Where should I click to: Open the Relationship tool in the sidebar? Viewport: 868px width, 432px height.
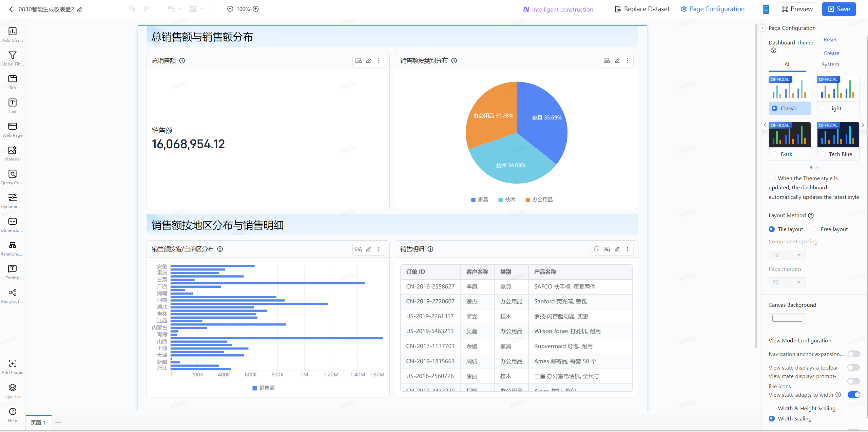point(13,249)
